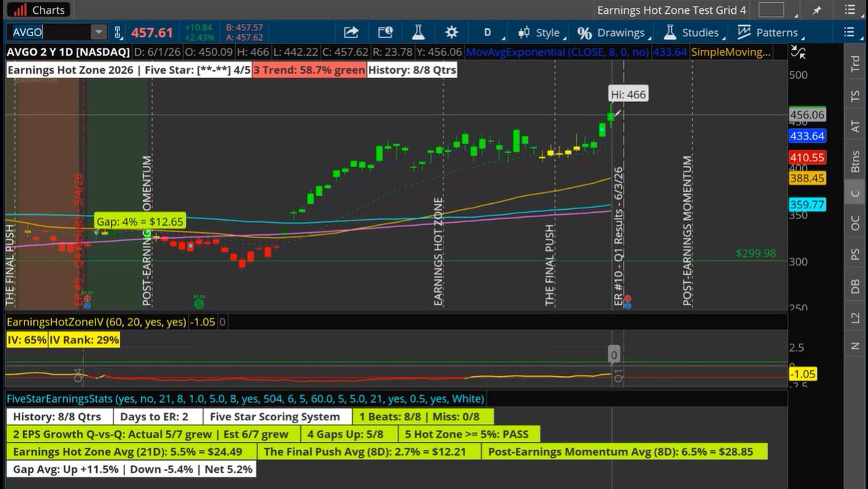Select the Btns sidebar tab
868x489 pixels.
[x=856, y=160]
